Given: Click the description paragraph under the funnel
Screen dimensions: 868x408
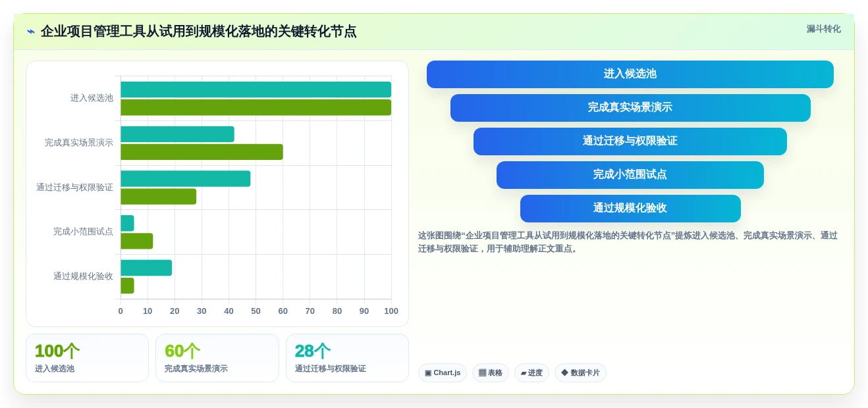Looking at the screenshot, I should (628, 242).
